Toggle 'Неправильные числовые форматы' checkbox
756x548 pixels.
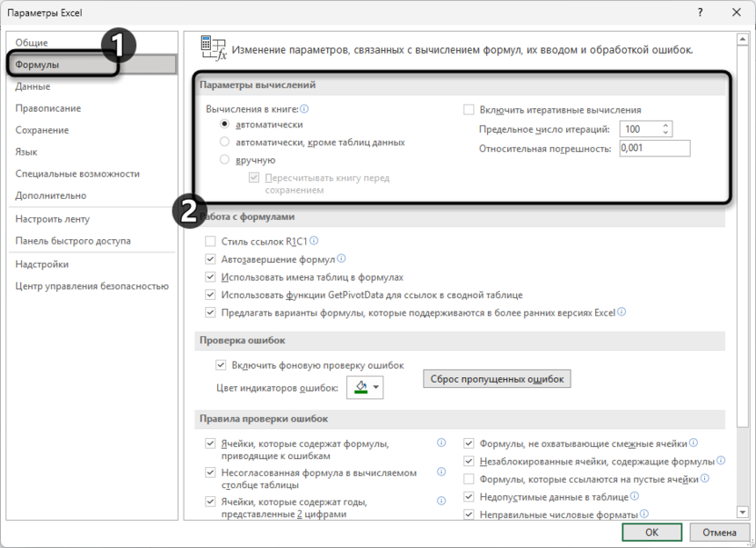[x=469, y=514]
